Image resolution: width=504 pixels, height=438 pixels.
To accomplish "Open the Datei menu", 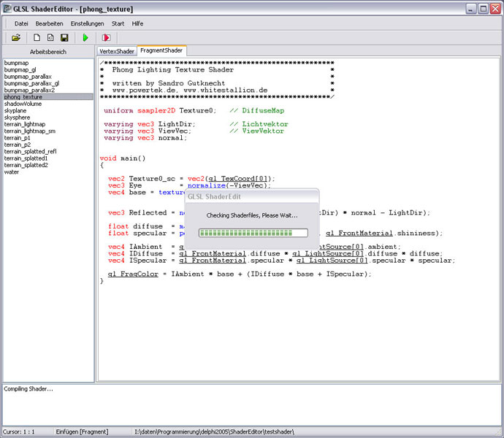I will pyautogui.click(x=21, y=23).
